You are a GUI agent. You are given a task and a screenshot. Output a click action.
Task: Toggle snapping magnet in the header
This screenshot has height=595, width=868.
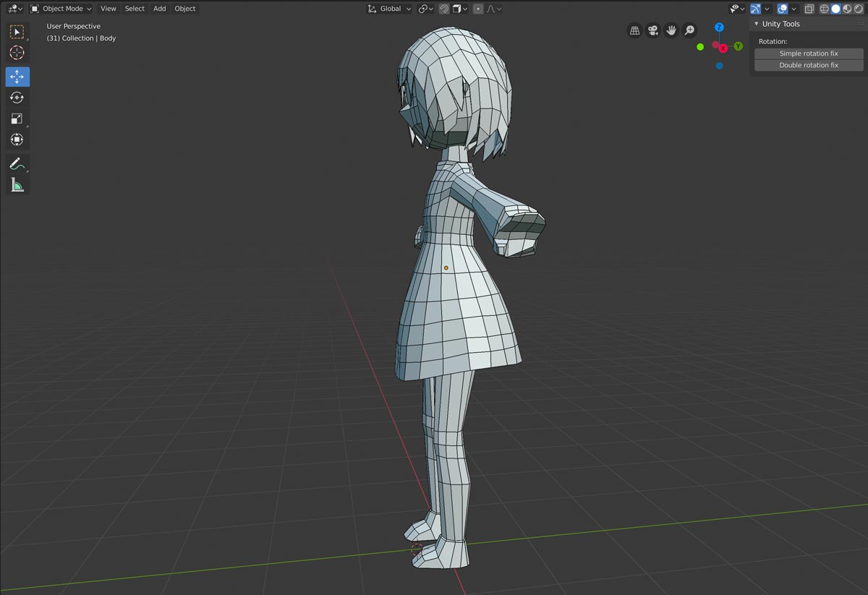444,9
